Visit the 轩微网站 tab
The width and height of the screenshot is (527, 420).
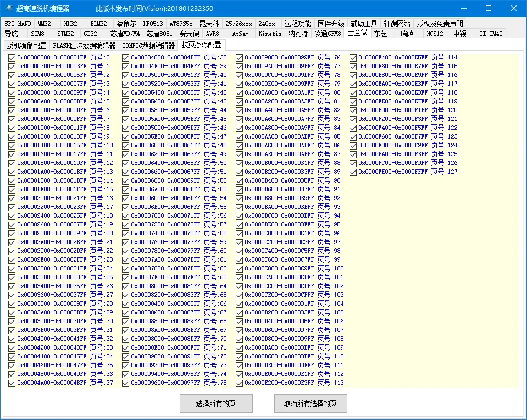tap(397, 24)
